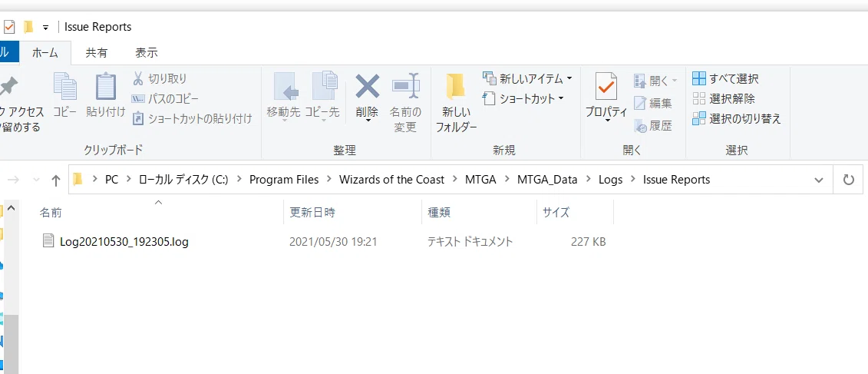Viewport: 868px width, 374px height.
Task: Click the Log20210530_192305.log file icon
Action: [x=49, y=241]
